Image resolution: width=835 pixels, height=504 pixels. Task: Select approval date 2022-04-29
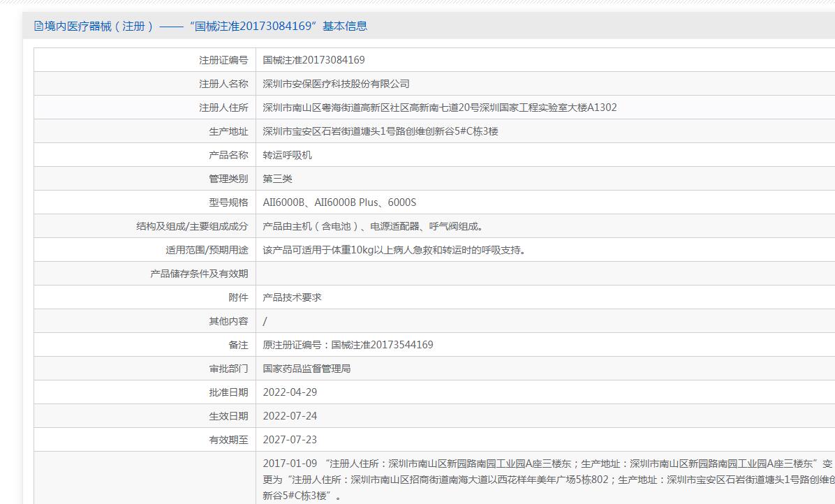point(290,392)
